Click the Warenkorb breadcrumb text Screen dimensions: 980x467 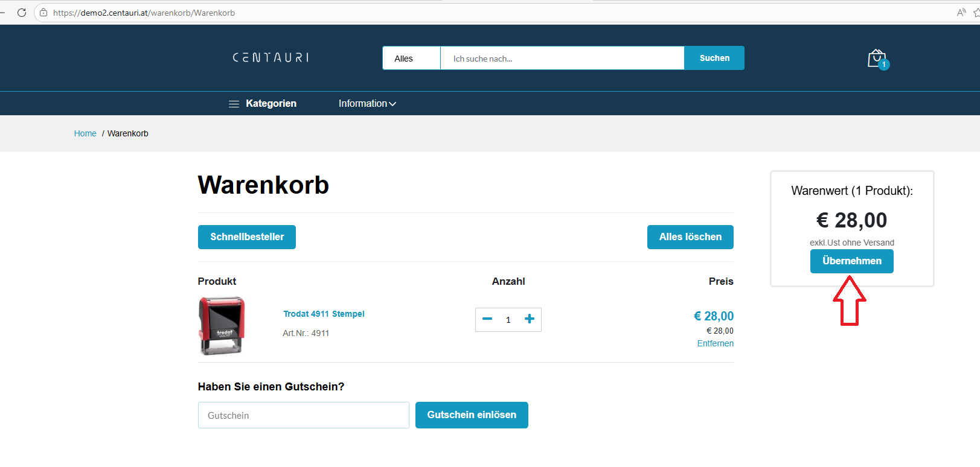pos(128,133)
